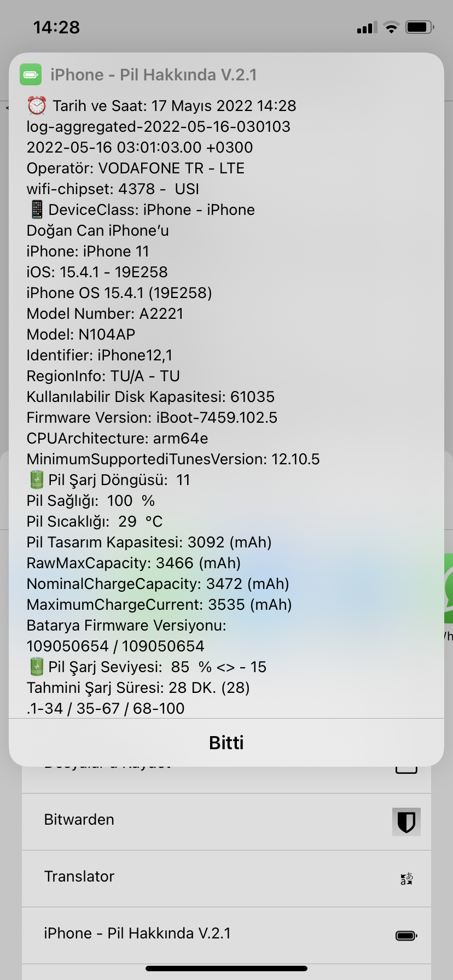Select Translator in the share sheet

pyautogui.click(x=226, y=878)
